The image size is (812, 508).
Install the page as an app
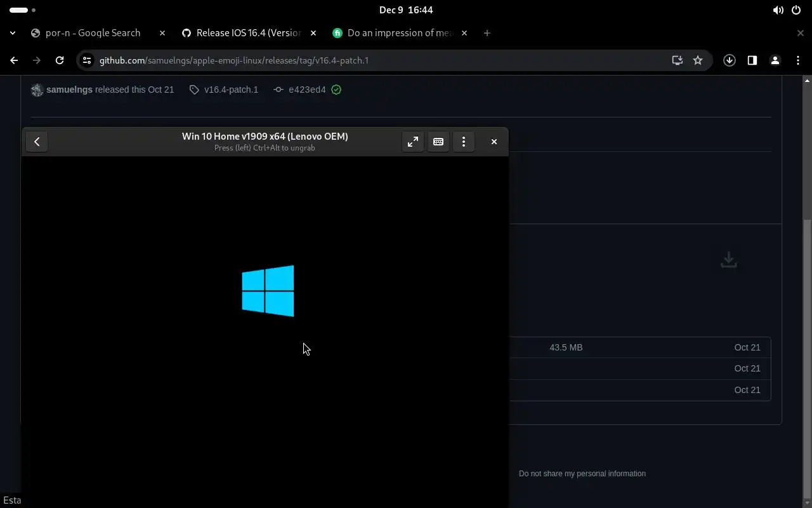pyautogui.click(x=678, y=60)
